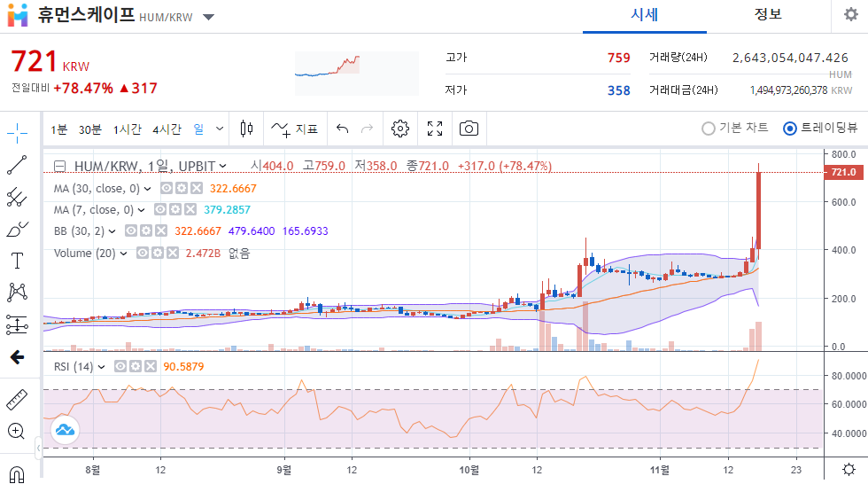
Task: Open chart axis settings gear at bottom right
Action: pyautogui.click(x=849, y=470)
